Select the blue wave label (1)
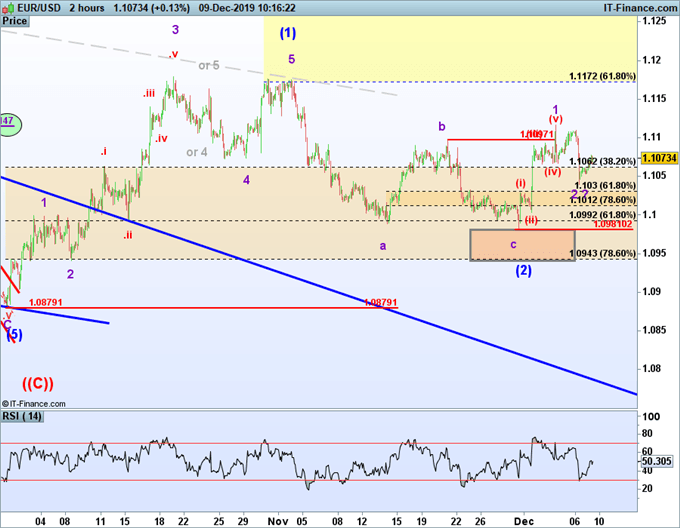 pos(288,32)
